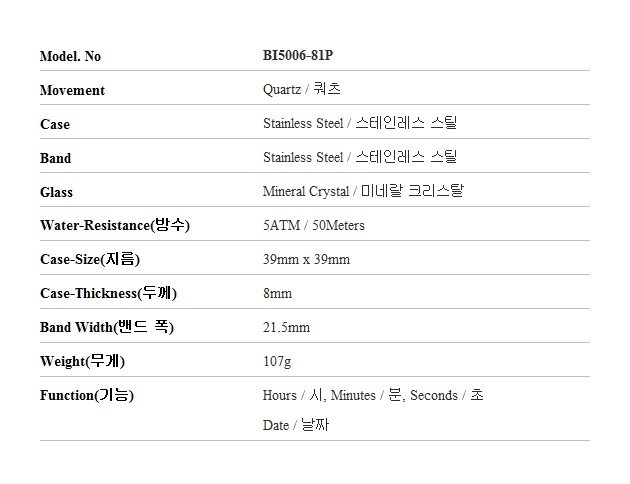This screenshot has height=484, width=630.
Task: Click the Glass row label
Action: [x=57, y=192]
